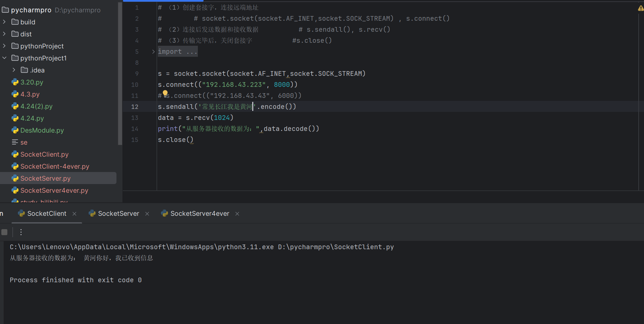
Task: Click the warning triangle inspection icon
Action: (640, 8)
